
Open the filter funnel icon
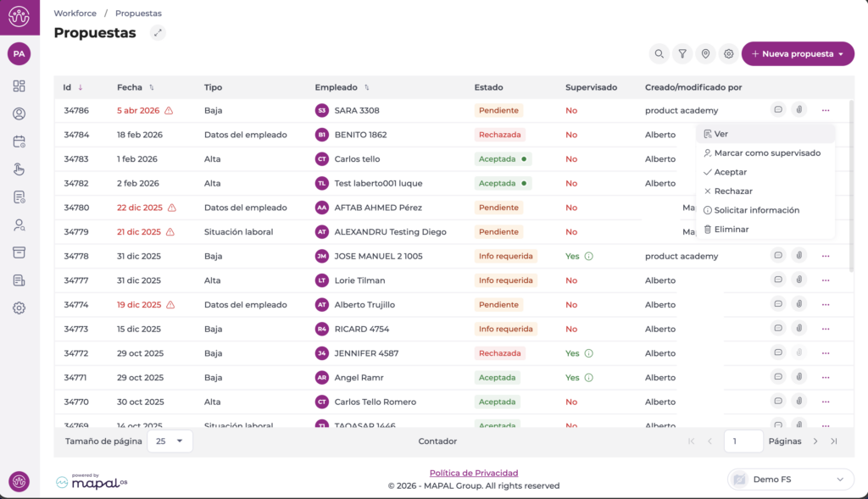tap(682, 54)
